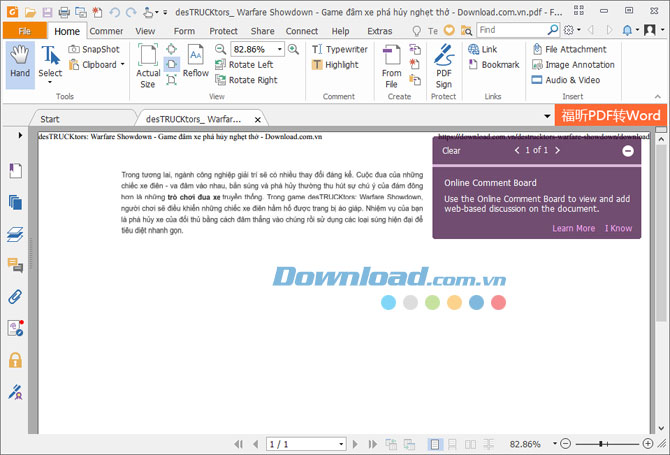
Task: Click the zoom in magnifier icon
Action: coord(294,49)
